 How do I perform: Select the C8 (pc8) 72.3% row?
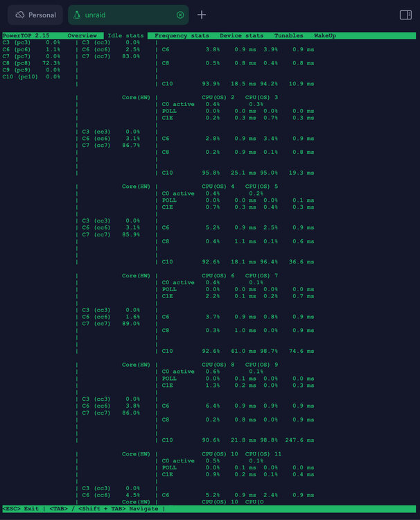tap(31, 63)
